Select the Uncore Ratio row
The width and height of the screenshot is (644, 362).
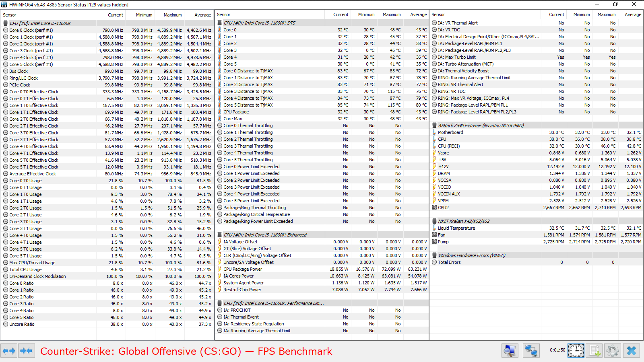(x=107, y=324)
